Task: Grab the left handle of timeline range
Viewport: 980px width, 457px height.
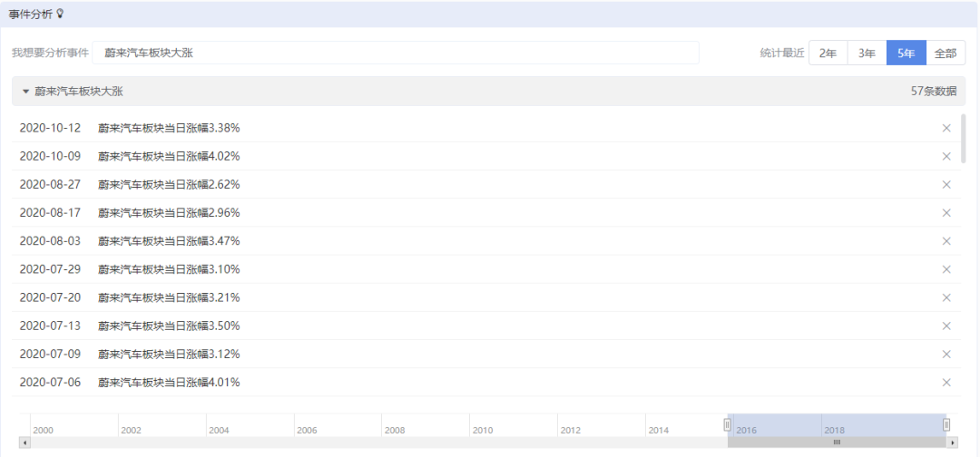Action: tap(727, 424)
